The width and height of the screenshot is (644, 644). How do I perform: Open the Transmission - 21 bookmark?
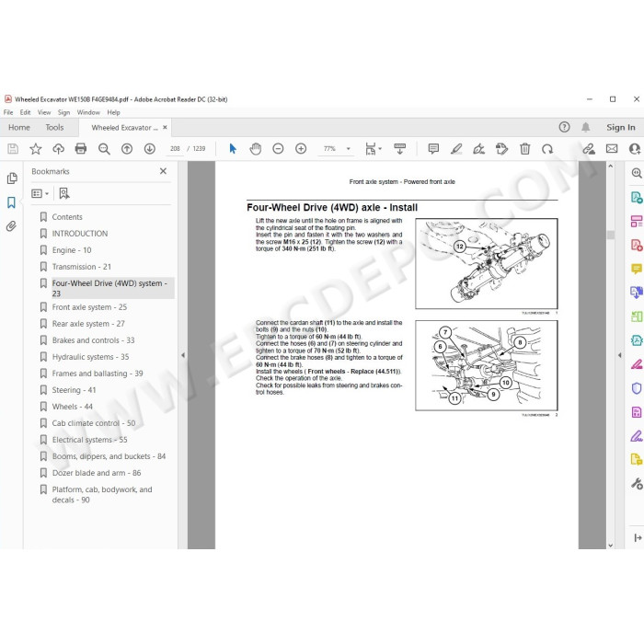click(x=81, y=267)
